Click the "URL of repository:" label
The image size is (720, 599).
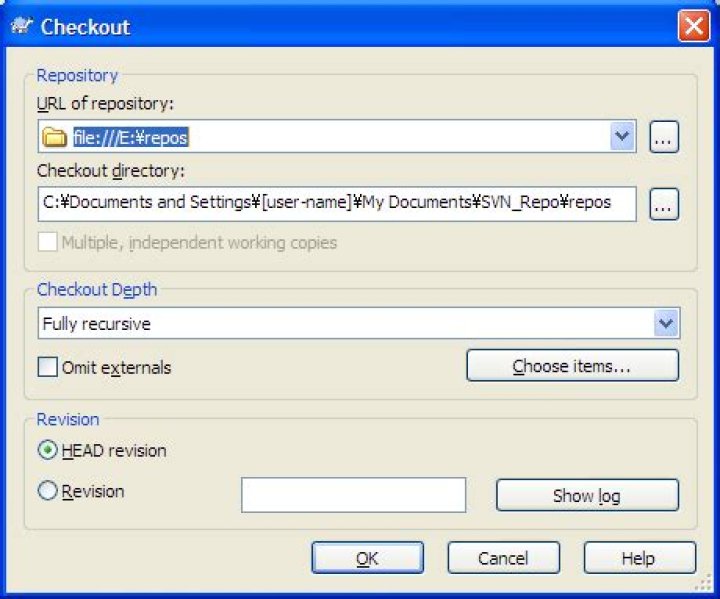105,103
